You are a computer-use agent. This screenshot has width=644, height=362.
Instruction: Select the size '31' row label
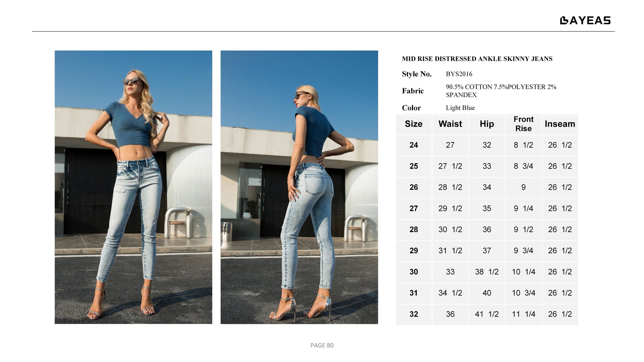point(414,293)
